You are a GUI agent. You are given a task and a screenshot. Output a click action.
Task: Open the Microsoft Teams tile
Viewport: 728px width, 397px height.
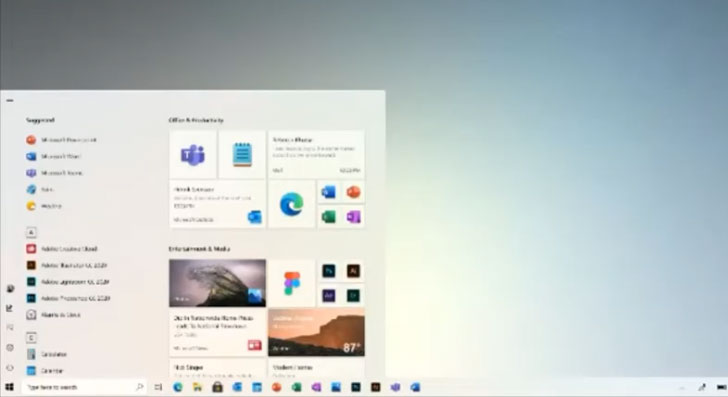[193, 155]
